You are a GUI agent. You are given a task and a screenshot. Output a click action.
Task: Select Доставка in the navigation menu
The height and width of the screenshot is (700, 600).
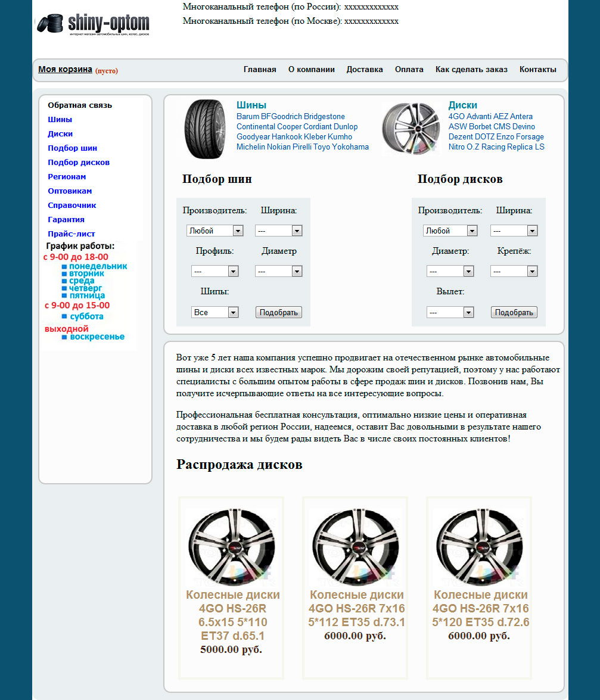[364, 69]
